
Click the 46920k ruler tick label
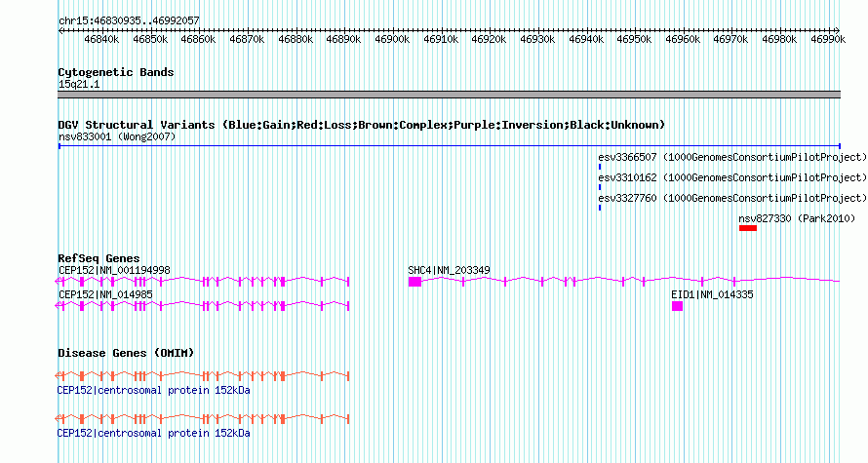489,39
